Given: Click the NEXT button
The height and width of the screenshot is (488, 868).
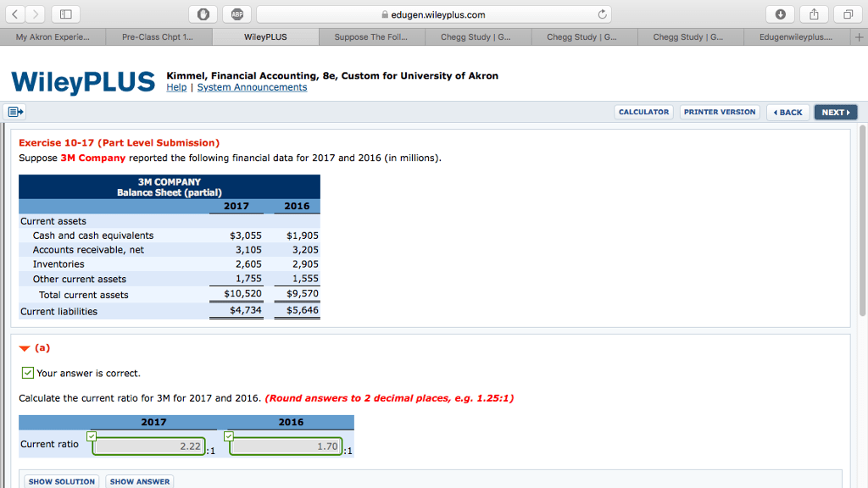Looking at the screenshot, I should point(836,113).
